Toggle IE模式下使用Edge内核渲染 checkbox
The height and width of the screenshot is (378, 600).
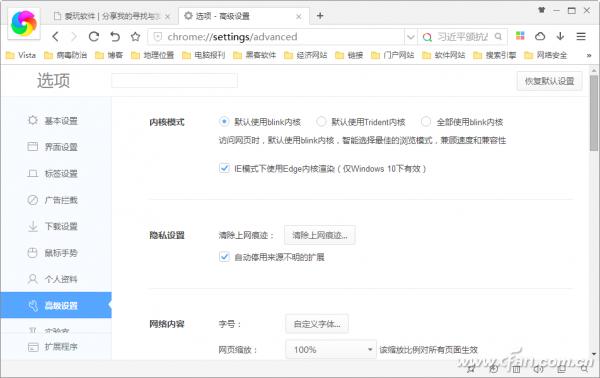[224, 168]
